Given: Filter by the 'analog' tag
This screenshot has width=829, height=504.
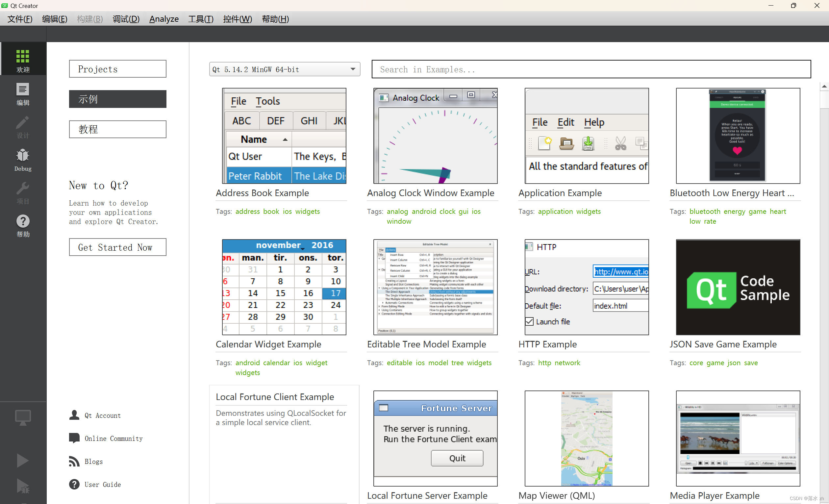Looking at the screenshot, I should pos(397,211).
